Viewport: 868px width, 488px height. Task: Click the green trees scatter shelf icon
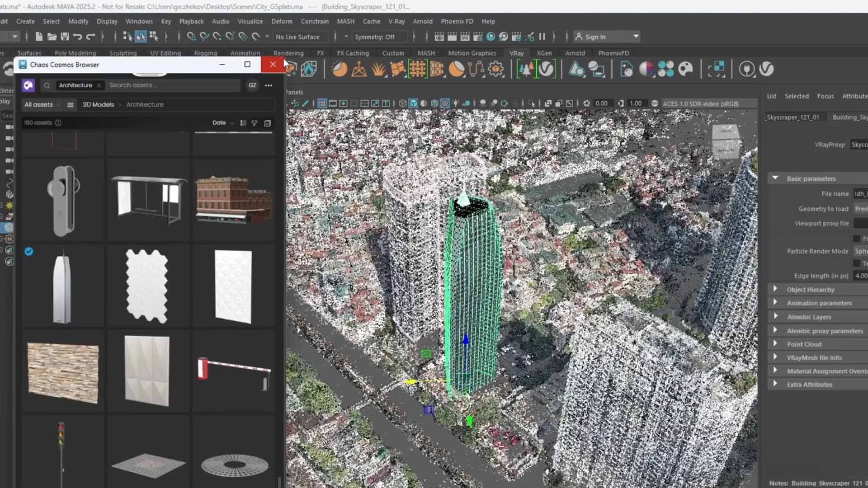click(526, 69)
